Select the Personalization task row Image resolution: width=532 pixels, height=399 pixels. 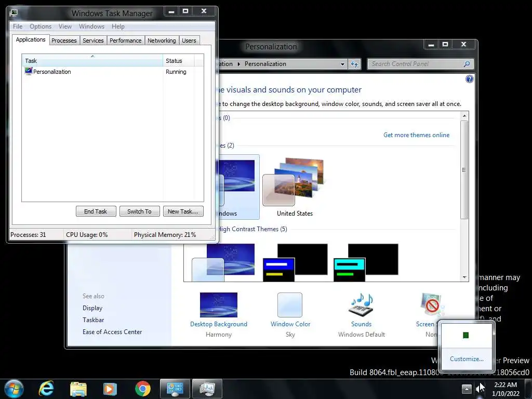click(113, 72)
